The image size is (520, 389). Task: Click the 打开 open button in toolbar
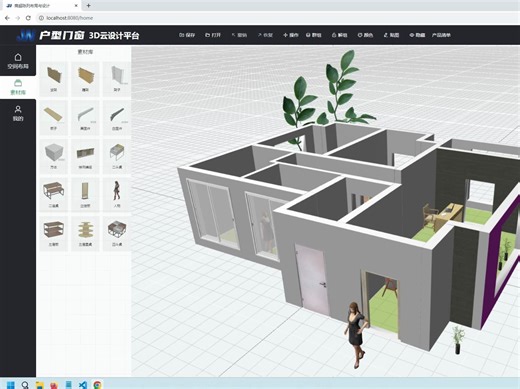[x=213, y=35]
